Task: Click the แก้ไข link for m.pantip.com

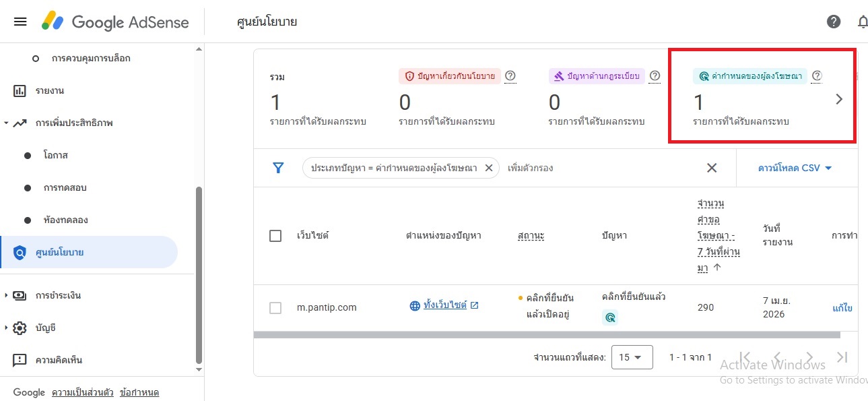Action: point(842,308)
